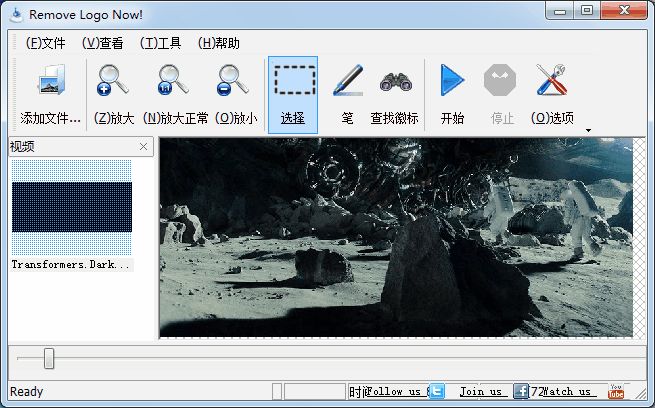
Task: Zoom out with the (O)放小 magnifier
Action: 236,95
